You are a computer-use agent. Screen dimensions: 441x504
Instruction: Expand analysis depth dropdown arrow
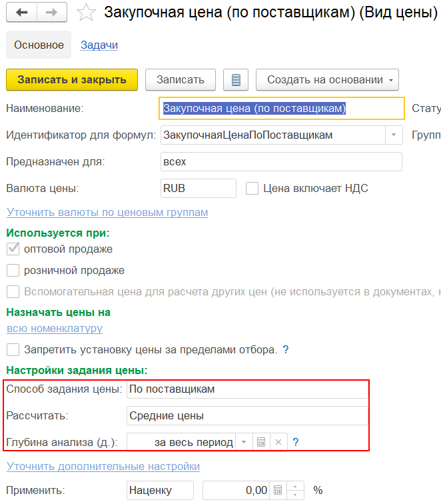pos(244,442)
